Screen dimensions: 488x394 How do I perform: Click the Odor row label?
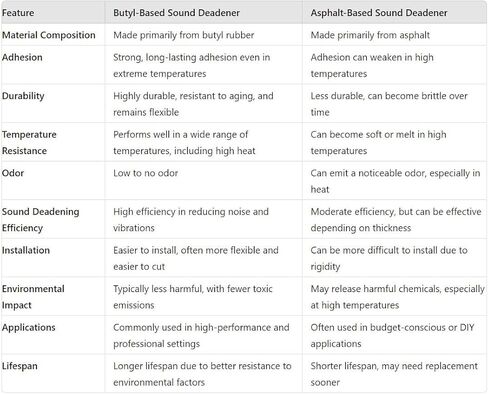pyautogui.click(x=13, y=173)
